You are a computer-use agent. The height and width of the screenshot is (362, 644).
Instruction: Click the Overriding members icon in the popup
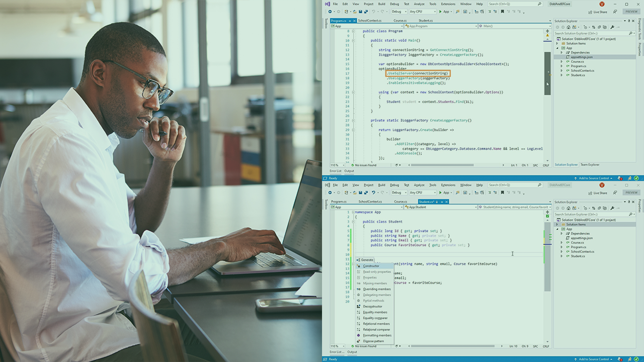tap(359, 289)
